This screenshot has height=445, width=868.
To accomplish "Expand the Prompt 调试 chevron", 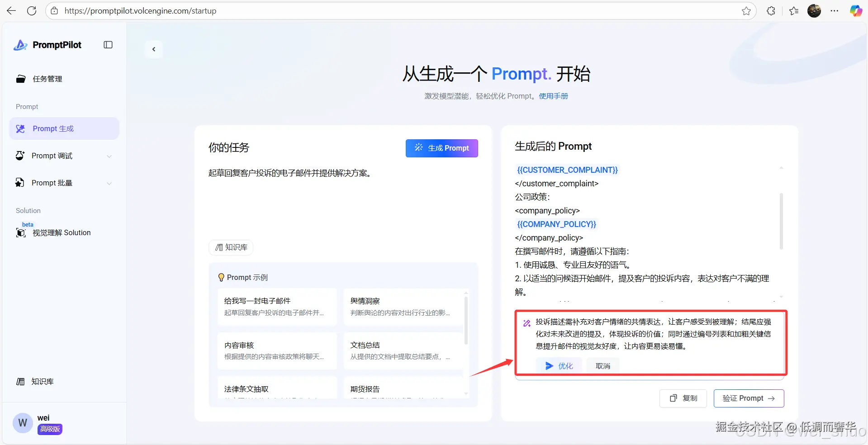I will [109, 156].
